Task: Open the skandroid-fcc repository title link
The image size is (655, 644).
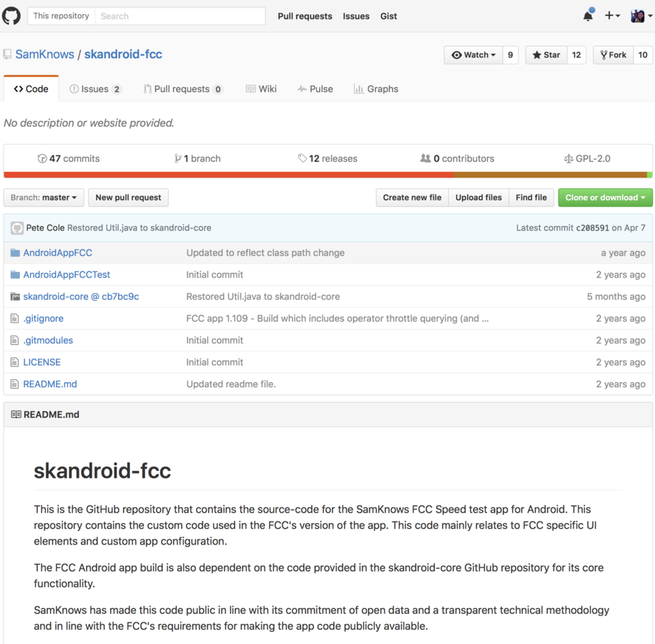Action: 123,54
